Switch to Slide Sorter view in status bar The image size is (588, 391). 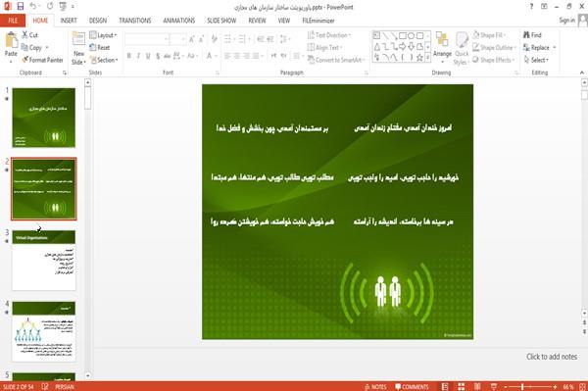click(461, 387)
